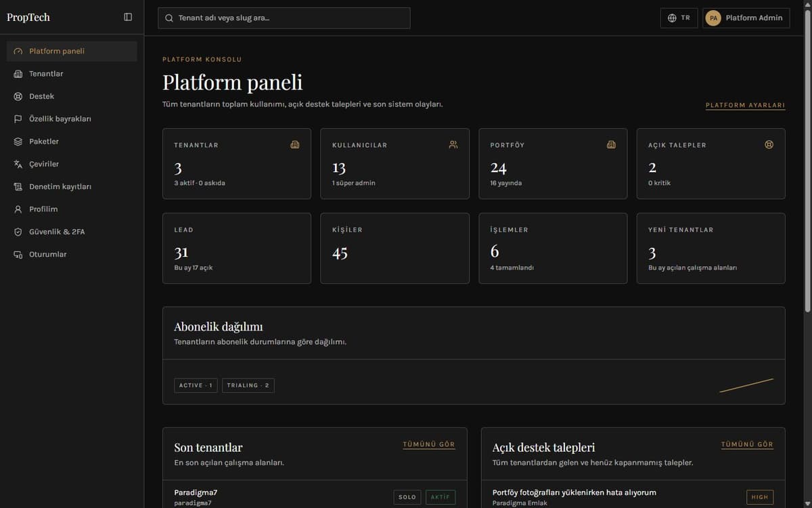The image size is (812, 508).
Task: Go to Profilim in the sidebar
Action: (x=72, y=209)
